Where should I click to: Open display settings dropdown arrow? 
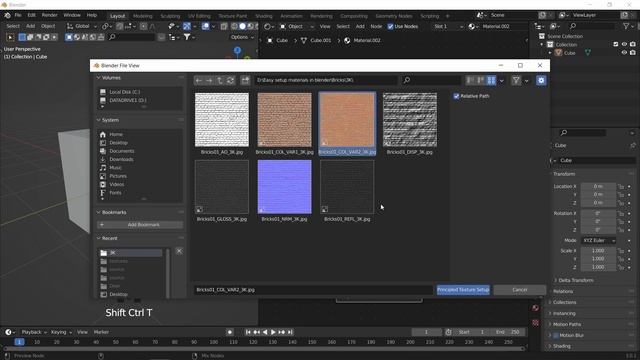(x=502, y=81)
